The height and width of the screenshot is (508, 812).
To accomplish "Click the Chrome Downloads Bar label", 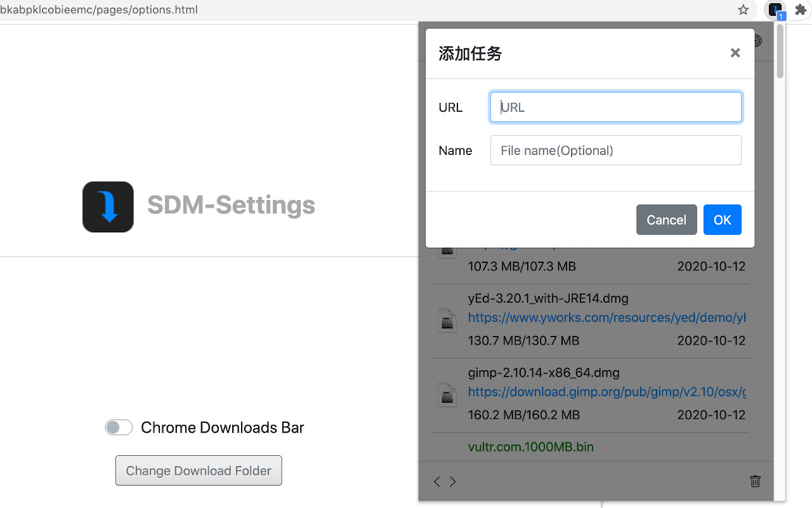I will click(x=223, y=427).
